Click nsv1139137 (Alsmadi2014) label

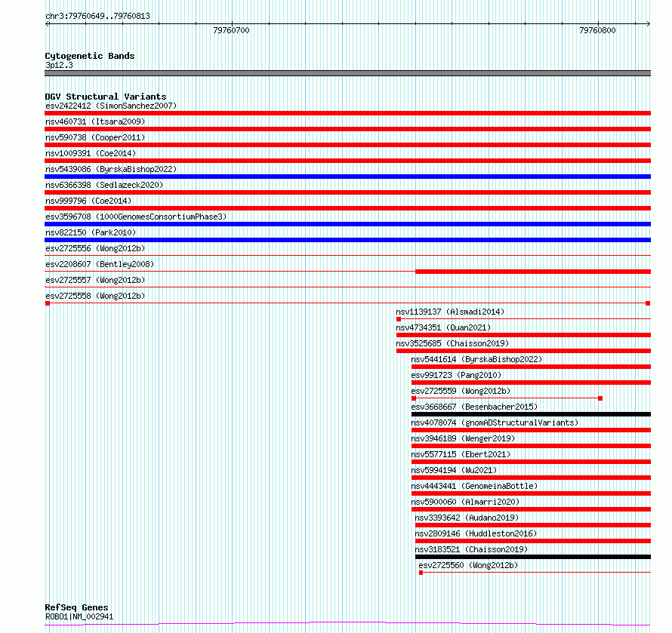(450, 312)
